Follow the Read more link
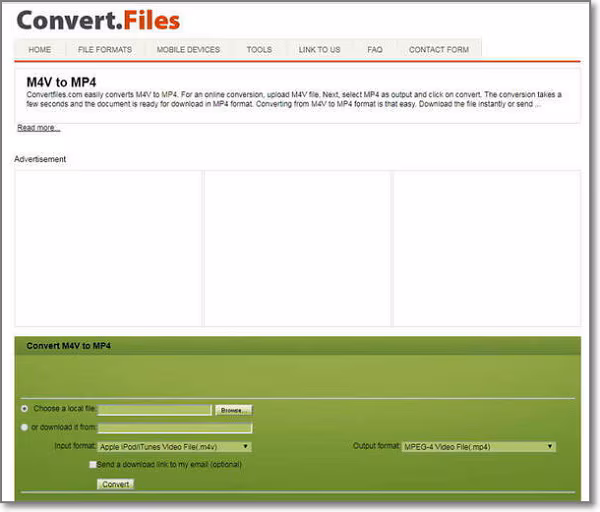The width and height of the screenshot is (600, 512). tap(39, 128)
